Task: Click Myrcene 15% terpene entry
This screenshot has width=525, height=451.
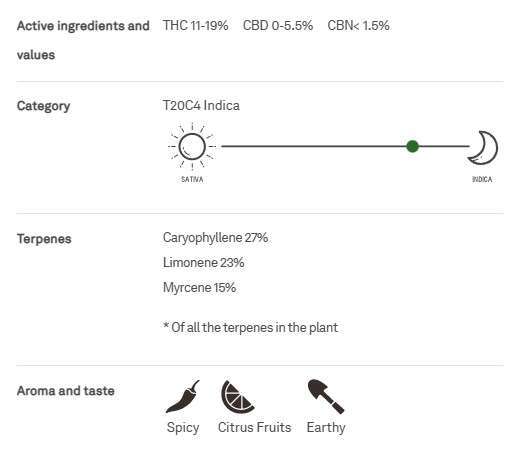Action: (x=200, y=288)
